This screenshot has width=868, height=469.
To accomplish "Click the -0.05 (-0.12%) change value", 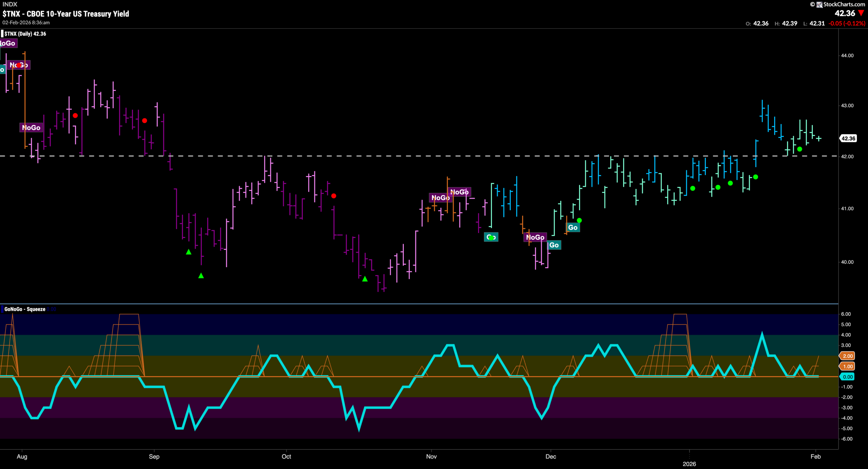I will click(x=847, y=23).
